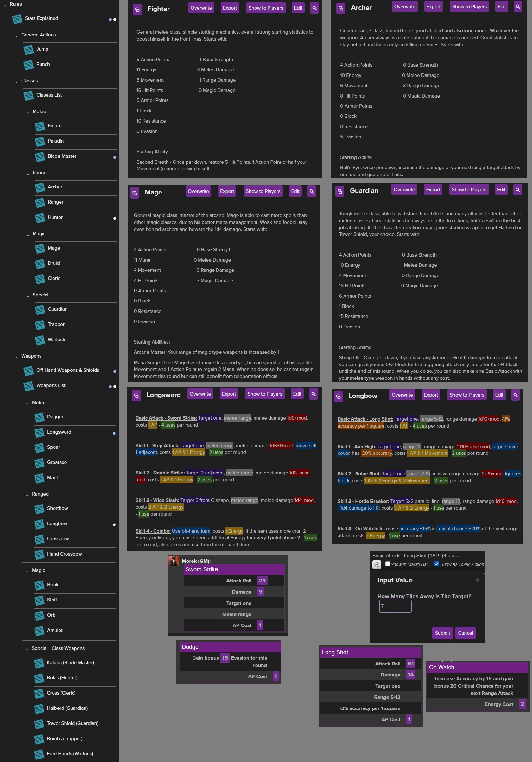Click the handout icon next to Staff
Image resolution: width=532 pixels, height=762 pixels.
(39, 601)
